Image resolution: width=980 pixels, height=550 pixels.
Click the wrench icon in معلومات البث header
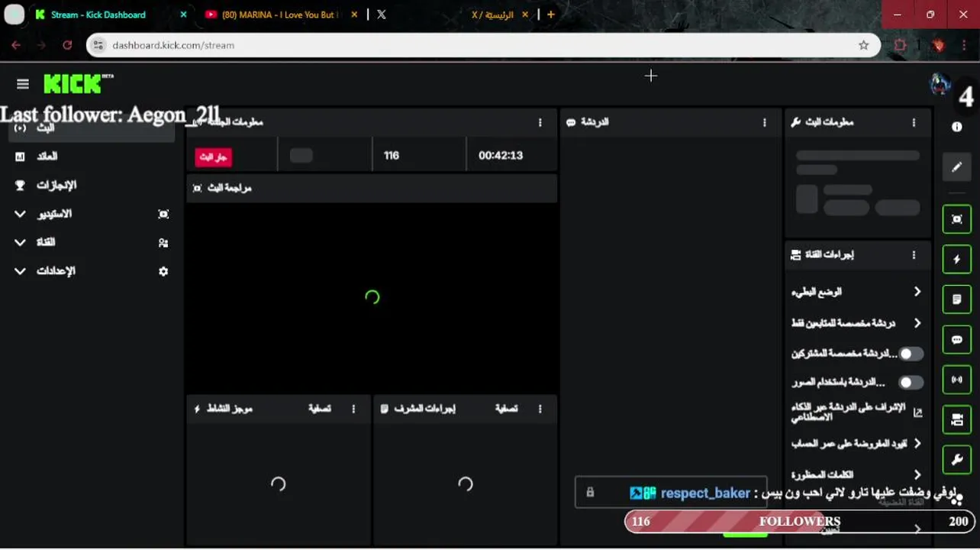796,122
